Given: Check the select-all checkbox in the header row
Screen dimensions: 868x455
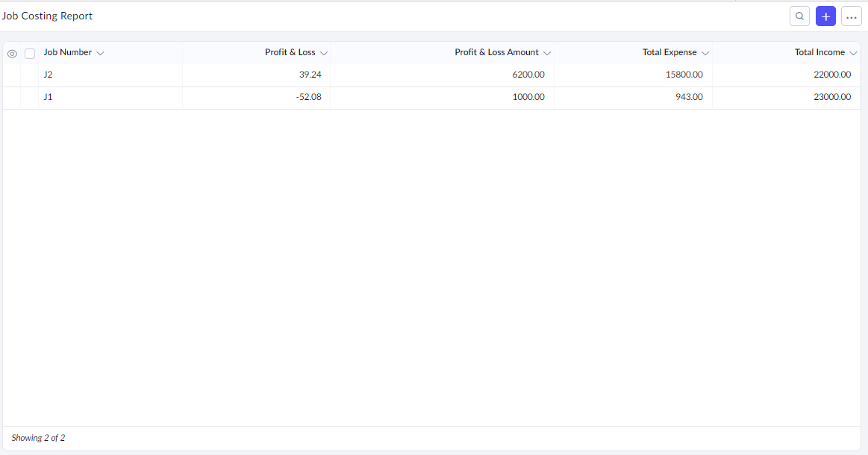Looking at the screenshot, I should [x=30, y=54].
